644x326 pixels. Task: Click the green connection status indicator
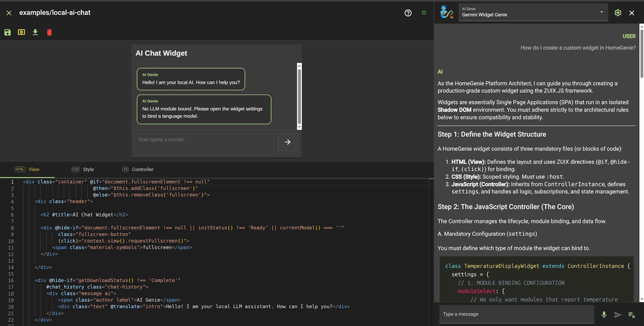(x=423, y=13)
